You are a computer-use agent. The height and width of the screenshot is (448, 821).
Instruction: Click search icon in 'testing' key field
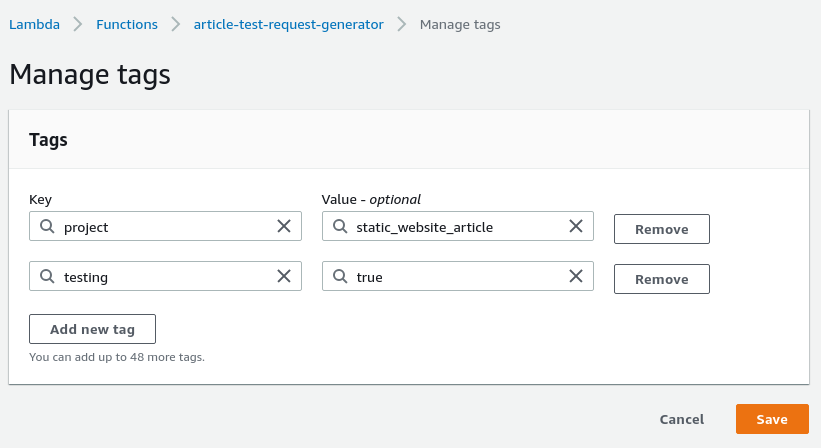47,276
